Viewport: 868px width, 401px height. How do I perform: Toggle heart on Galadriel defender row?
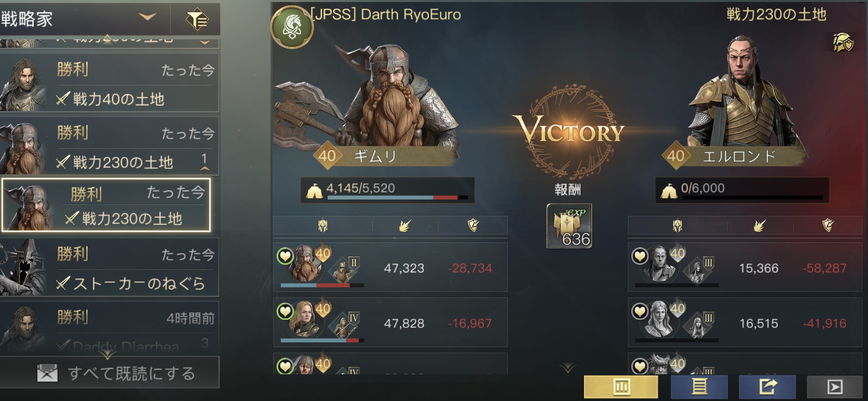pos(640,311)
